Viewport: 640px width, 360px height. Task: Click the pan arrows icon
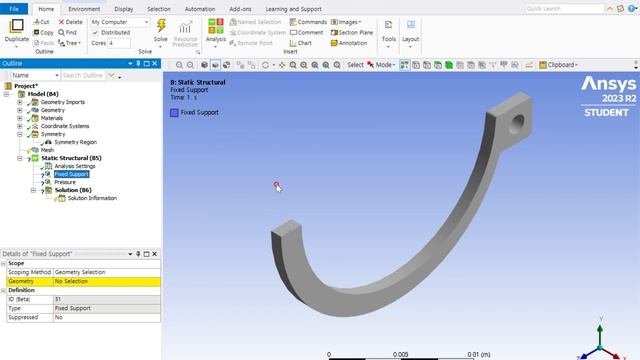(282, 65)
